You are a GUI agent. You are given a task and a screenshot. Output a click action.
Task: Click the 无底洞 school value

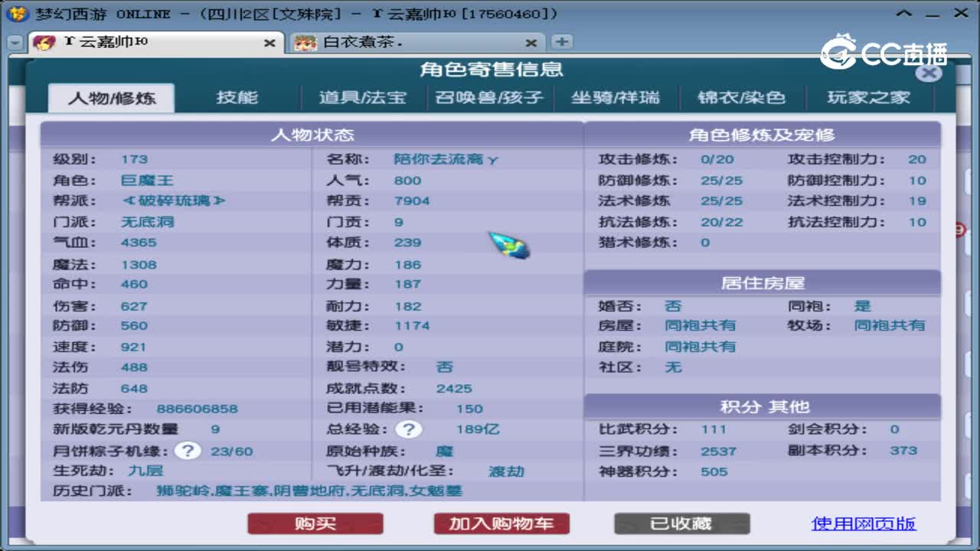pos(147,222)
